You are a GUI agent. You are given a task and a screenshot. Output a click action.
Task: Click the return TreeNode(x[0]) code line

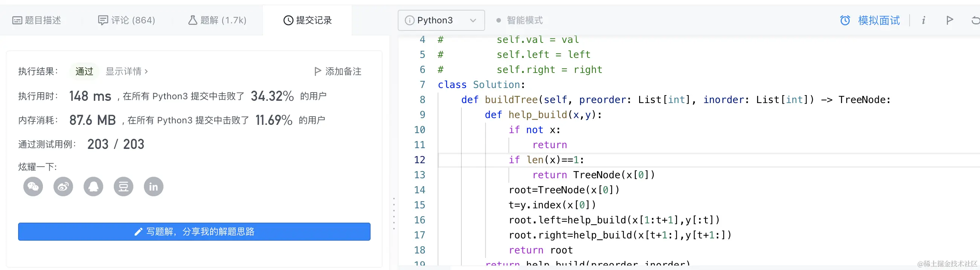pos(594,175)
